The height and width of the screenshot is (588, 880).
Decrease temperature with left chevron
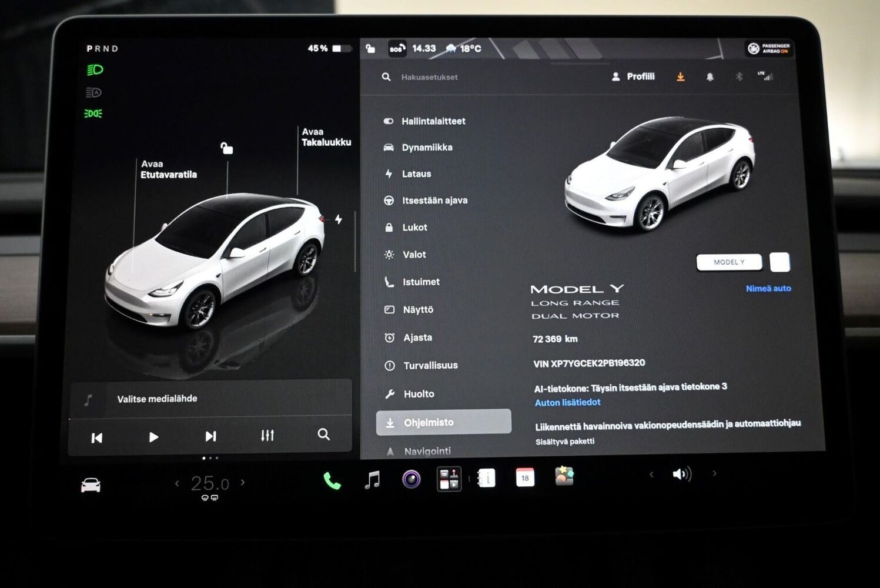[x=177, y=483]
